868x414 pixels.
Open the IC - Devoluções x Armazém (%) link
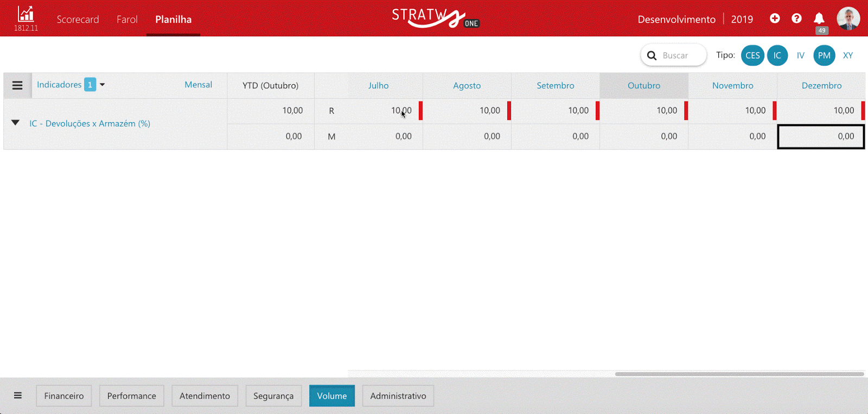pos(90,124)
